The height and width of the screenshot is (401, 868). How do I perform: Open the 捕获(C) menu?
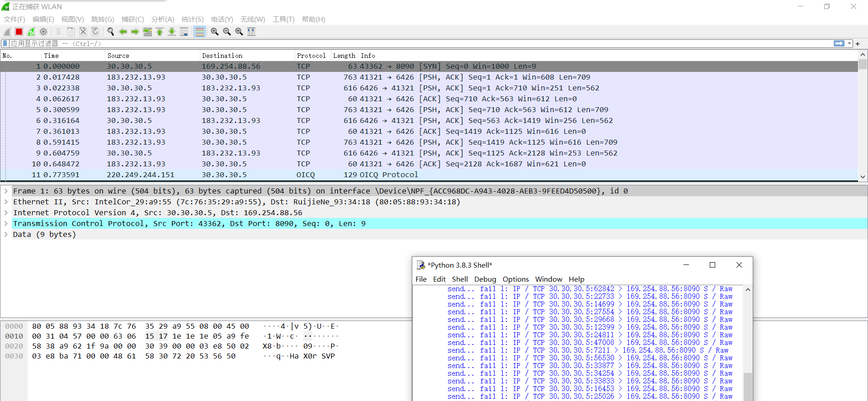coord(133,19)
